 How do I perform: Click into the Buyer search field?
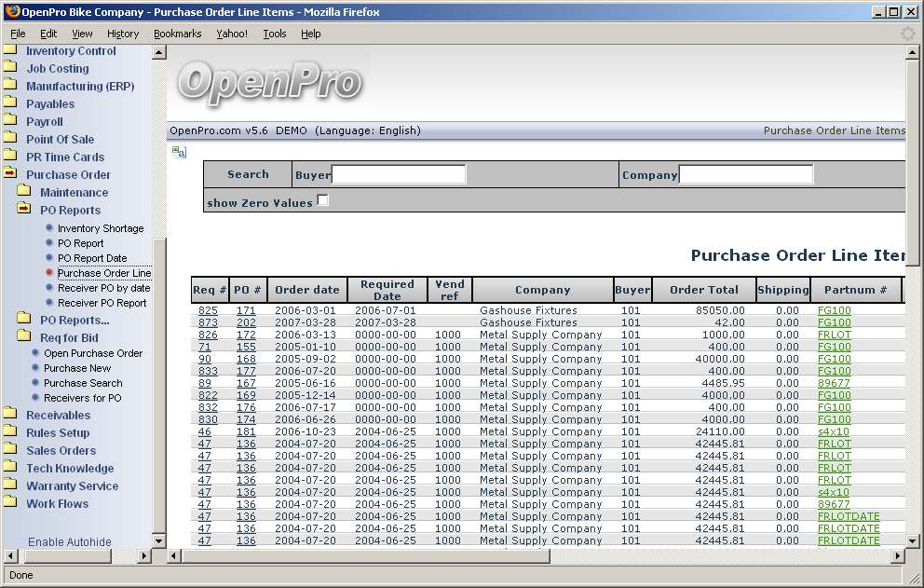tap(399, 174)
